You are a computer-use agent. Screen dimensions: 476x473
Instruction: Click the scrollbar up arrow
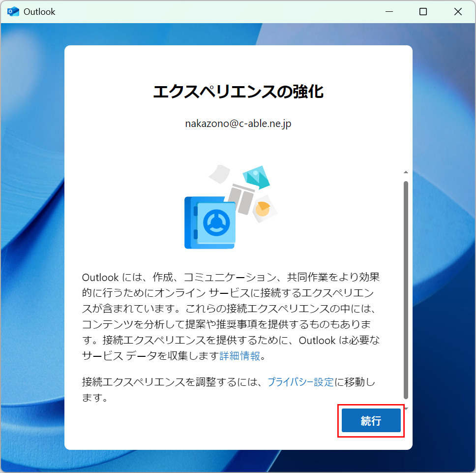[406, 172]
